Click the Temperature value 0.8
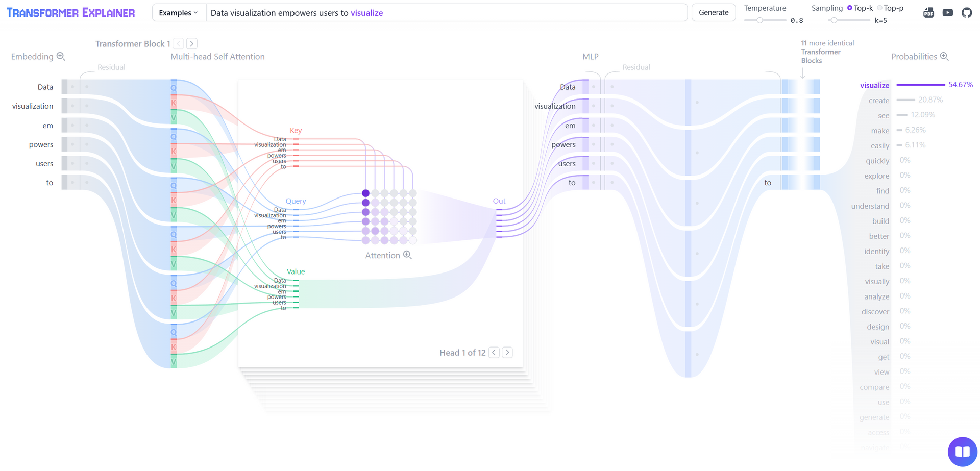This screenshot has height=471, width=980. [x=797, y=20]
